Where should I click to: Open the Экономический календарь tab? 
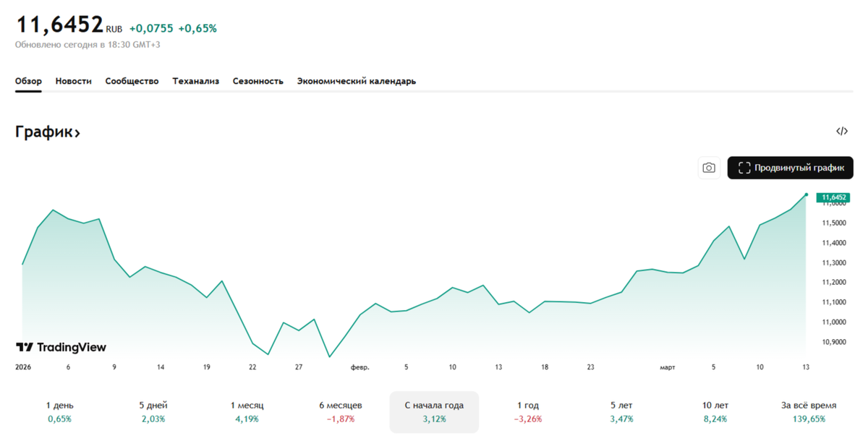click(357, 81)
